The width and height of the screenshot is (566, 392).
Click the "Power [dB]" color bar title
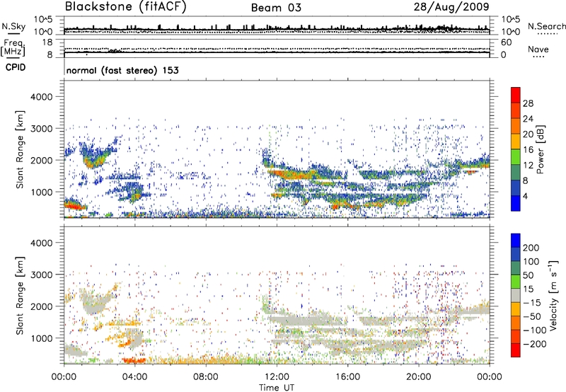tap(541, 149)
